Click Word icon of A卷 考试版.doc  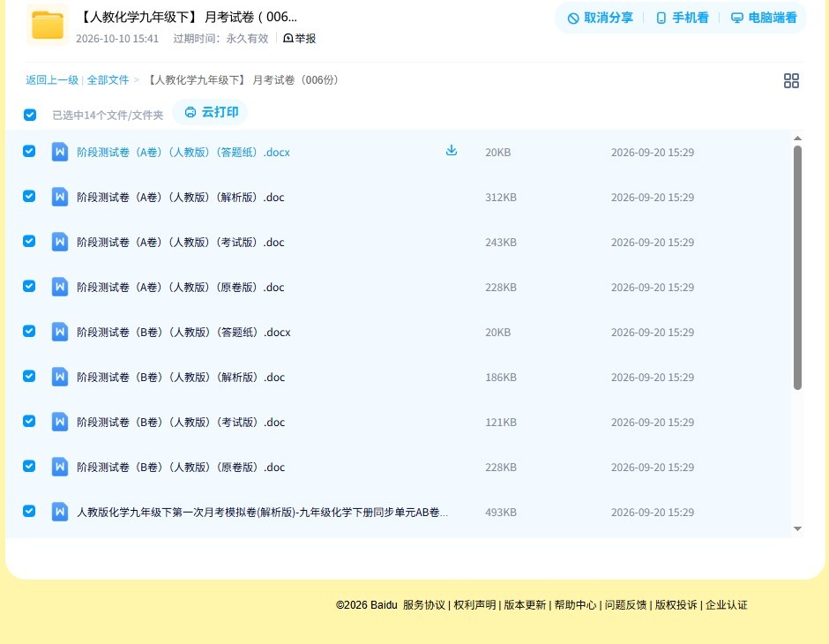pyautogui.click(x=60, y=242)
